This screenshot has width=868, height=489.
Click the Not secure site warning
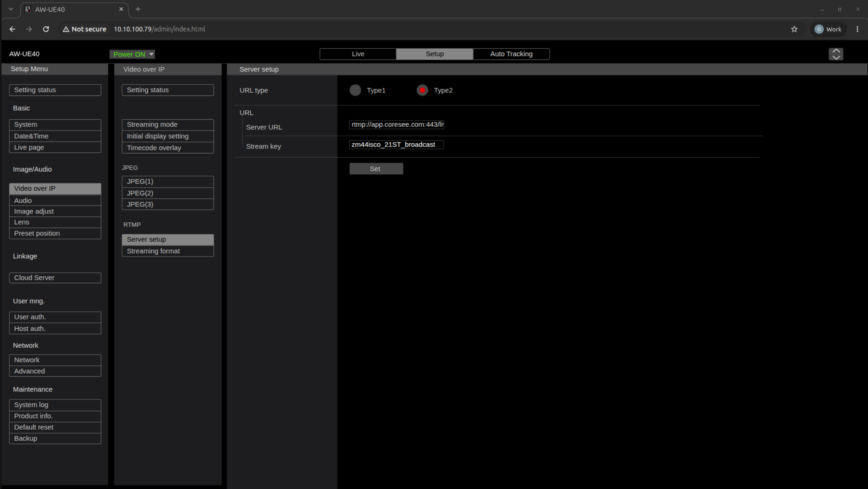click(84, 29)
